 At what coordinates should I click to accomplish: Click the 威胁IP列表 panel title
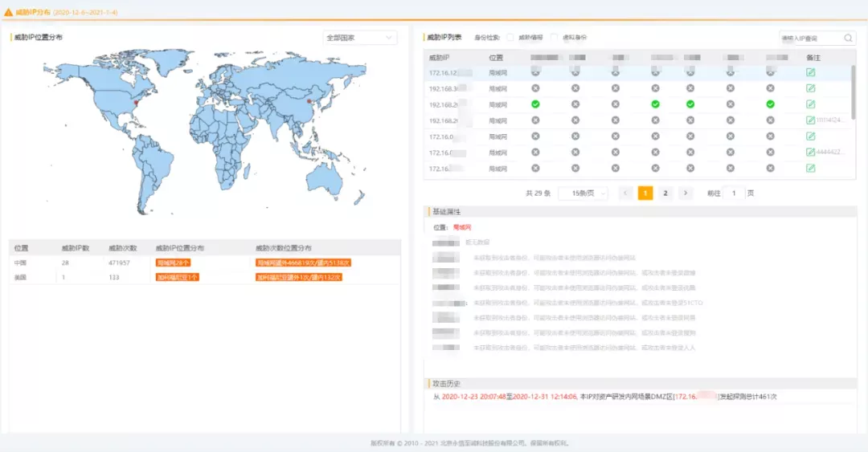pyautogui.click(x=444, y=38)
